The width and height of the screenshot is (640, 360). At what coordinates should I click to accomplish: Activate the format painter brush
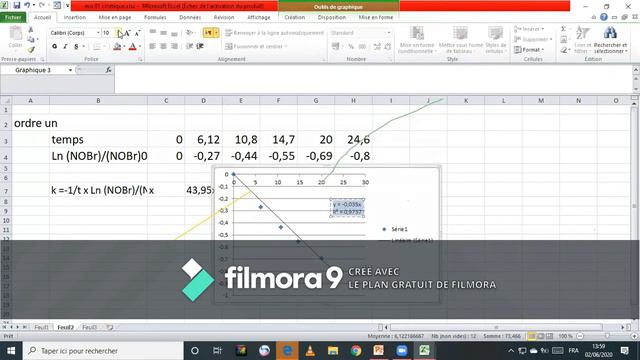31,49
